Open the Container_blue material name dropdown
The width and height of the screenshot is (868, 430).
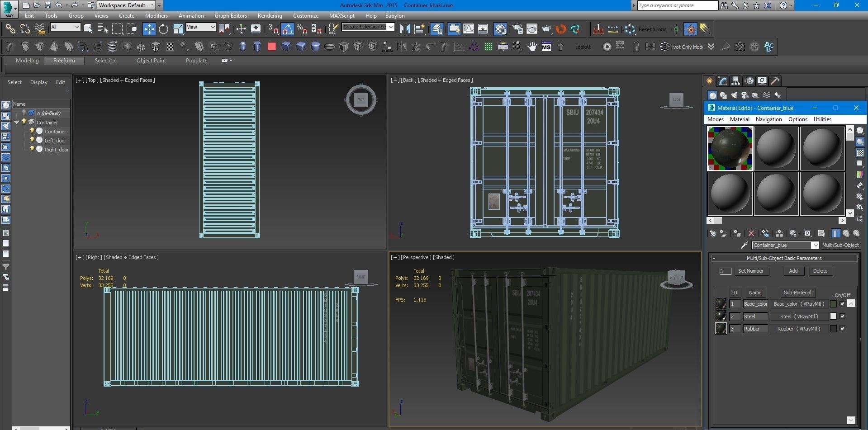coord(815,245)
